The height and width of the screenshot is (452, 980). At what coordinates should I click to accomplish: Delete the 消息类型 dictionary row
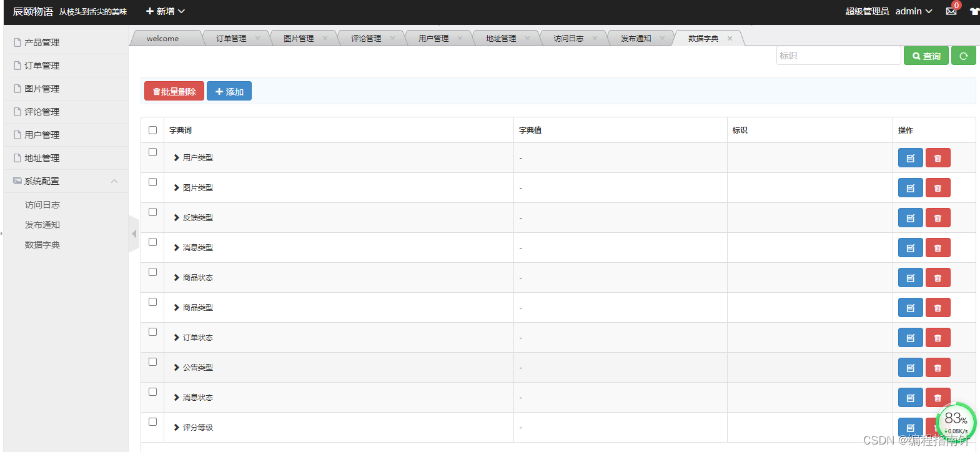938,248
